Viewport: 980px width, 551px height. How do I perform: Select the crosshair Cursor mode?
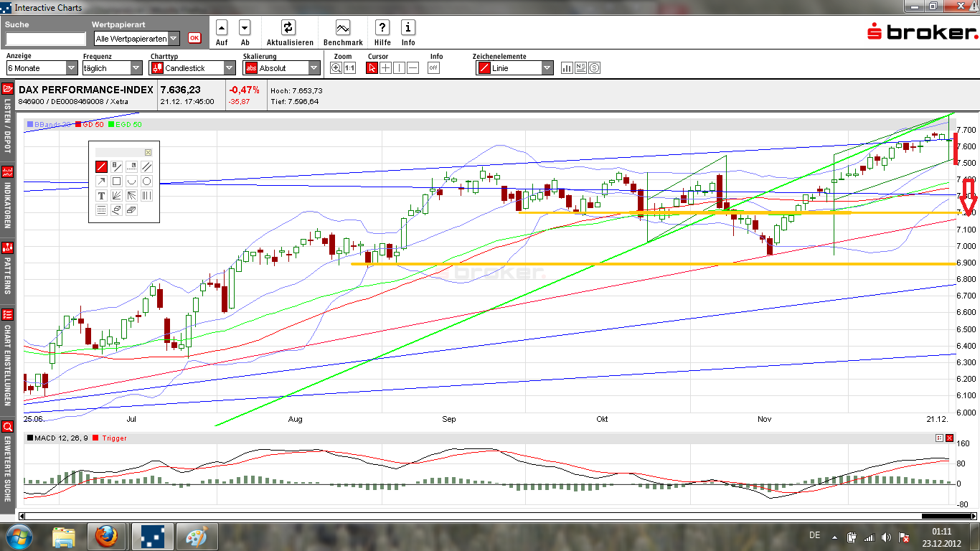pyautogui.click(x=385, y=68)
